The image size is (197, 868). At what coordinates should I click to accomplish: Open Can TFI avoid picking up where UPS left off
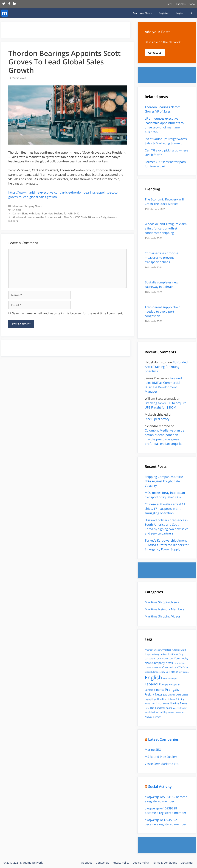[x=166, y=153]
